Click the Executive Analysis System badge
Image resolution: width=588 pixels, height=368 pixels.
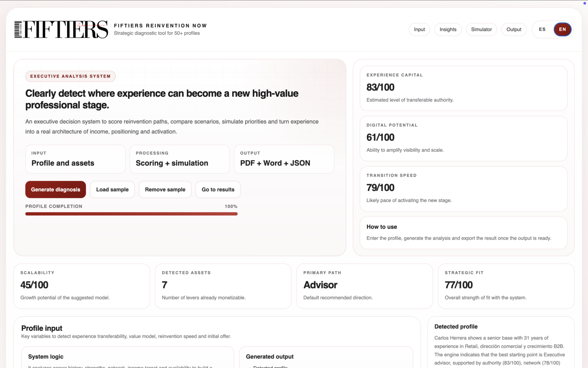point(70,76)
